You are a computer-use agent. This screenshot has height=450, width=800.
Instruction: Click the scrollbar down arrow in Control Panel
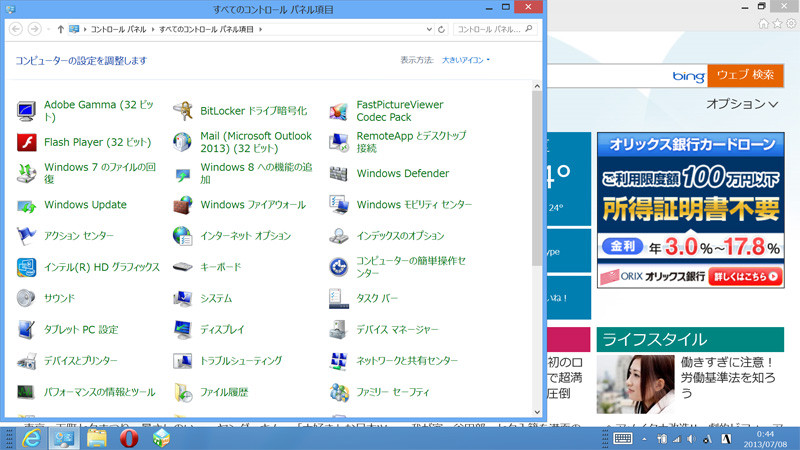537,411
